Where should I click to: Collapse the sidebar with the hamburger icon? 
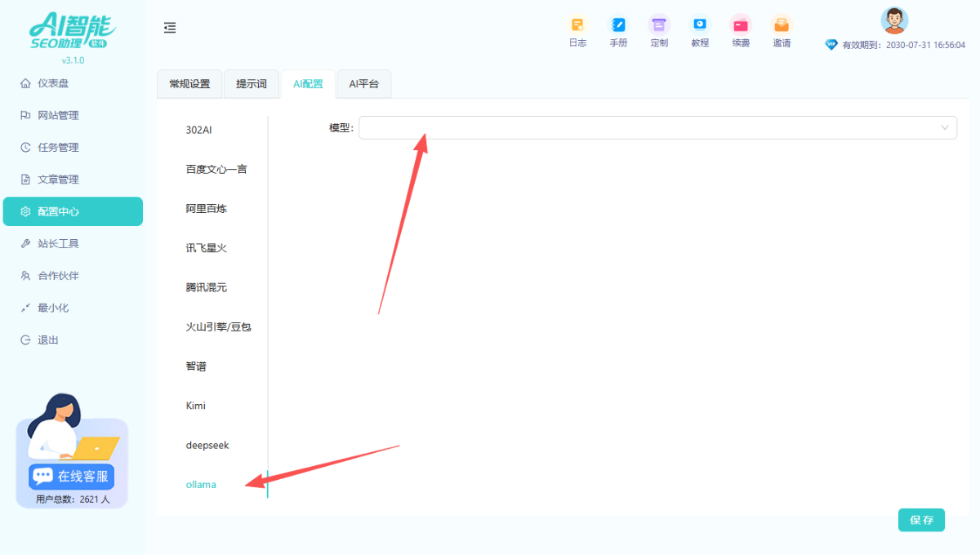pyautogui.click(x=170, y=28)
